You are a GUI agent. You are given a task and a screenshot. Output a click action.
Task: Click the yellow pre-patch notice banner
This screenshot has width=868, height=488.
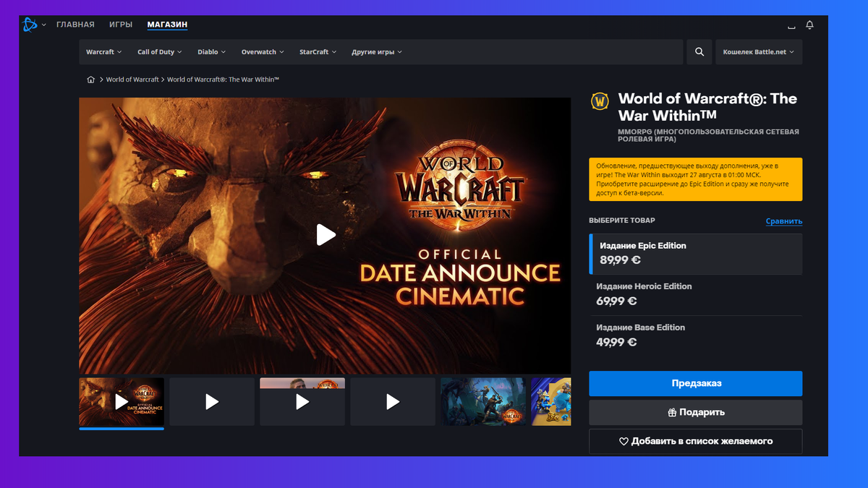[695, 179]
